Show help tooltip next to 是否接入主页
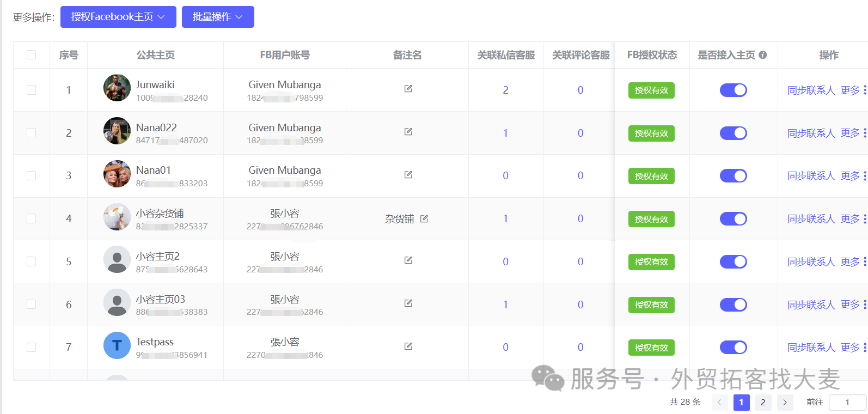868x414 pixels. point(763,55)
